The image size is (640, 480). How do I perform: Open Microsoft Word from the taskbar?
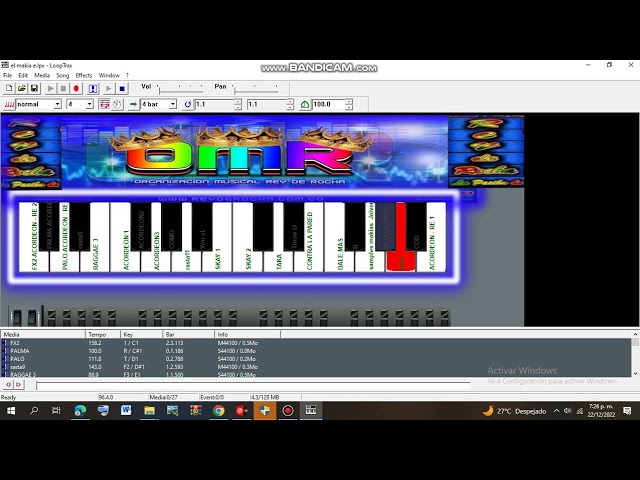click(126, 411)
